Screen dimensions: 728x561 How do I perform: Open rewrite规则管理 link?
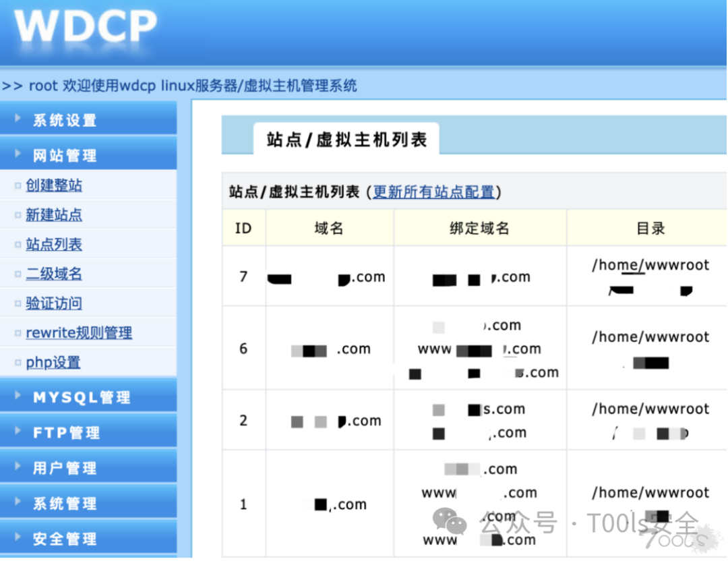click(x=79, y=332)
